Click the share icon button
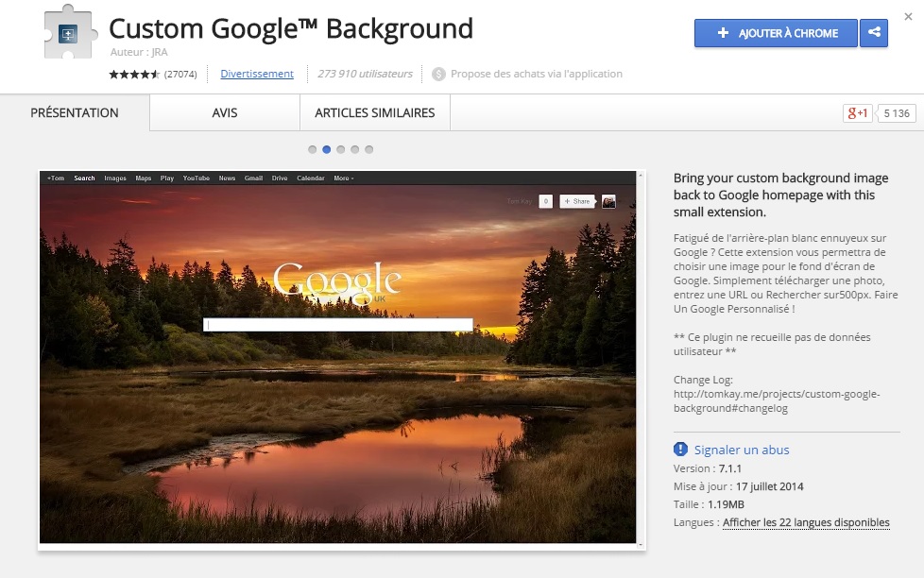 [874, 33]
